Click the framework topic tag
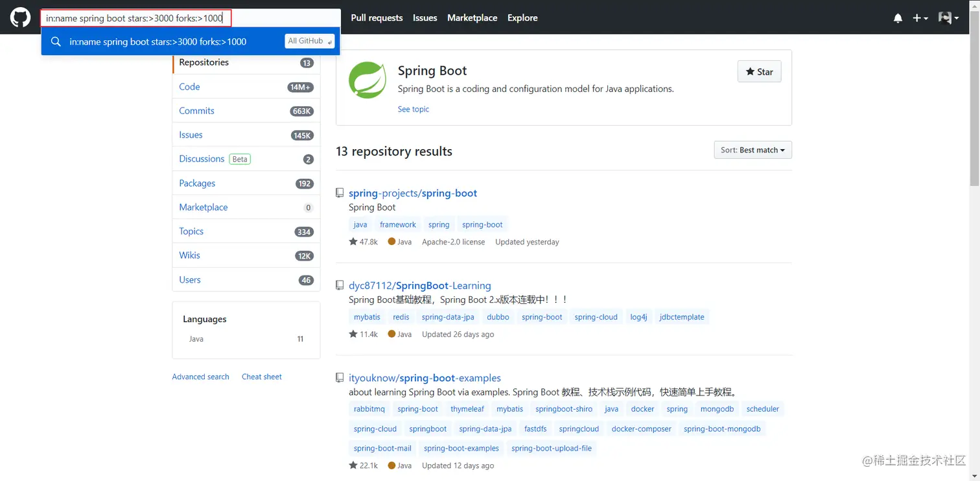The width and height of the screenshot is (980, 481). pos(398,225)
